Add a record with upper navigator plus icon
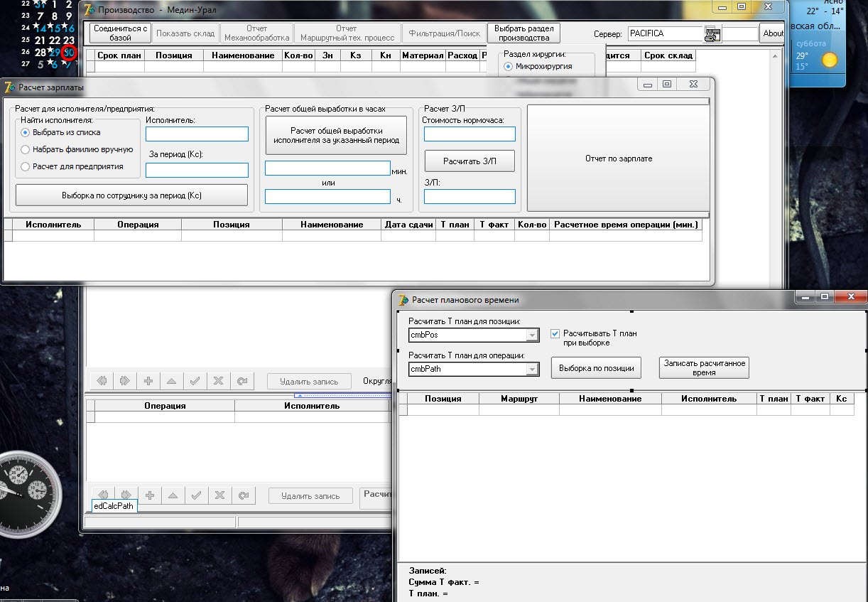Screen dimensions: 868x602 [148, 381]
